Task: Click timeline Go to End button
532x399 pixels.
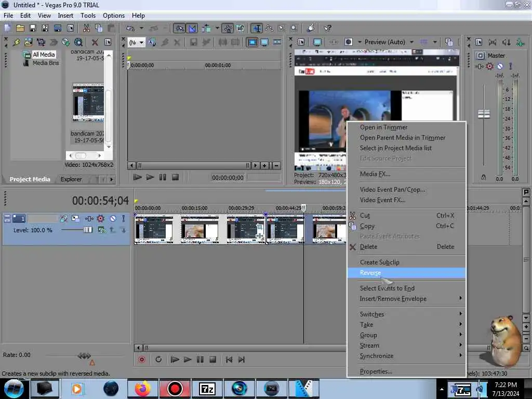Action: click(x=241, y=360)
